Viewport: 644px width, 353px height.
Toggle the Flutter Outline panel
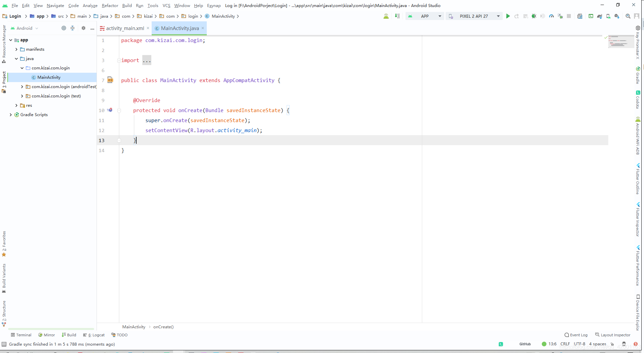click(638, 179)
